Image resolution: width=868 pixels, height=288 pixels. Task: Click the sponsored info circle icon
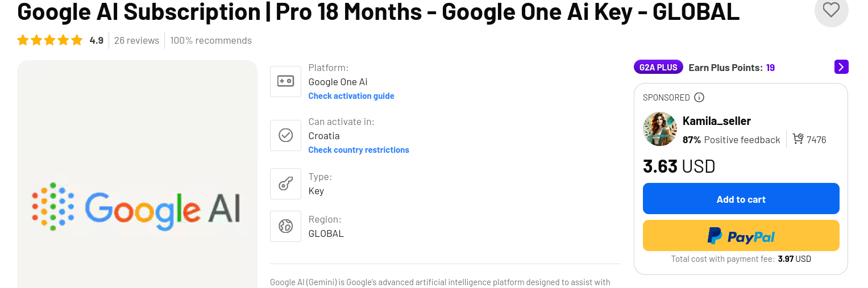coord(699,97)
